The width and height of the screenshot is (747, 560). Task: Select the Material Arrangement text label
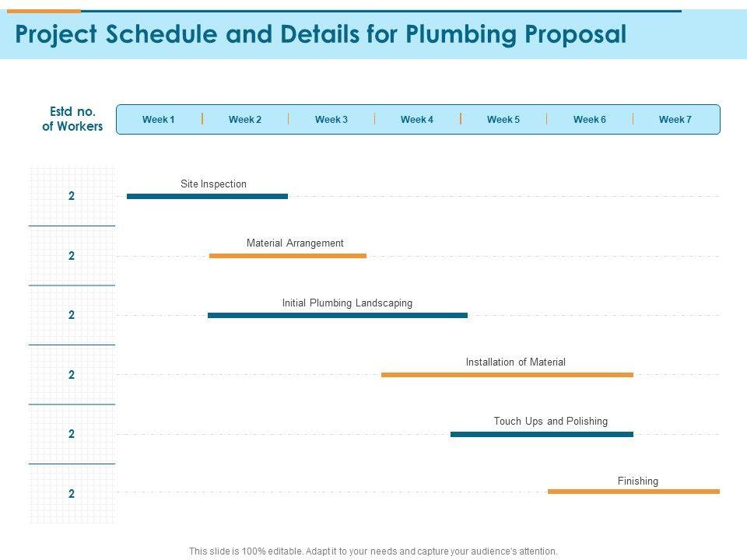click(295, 243)
